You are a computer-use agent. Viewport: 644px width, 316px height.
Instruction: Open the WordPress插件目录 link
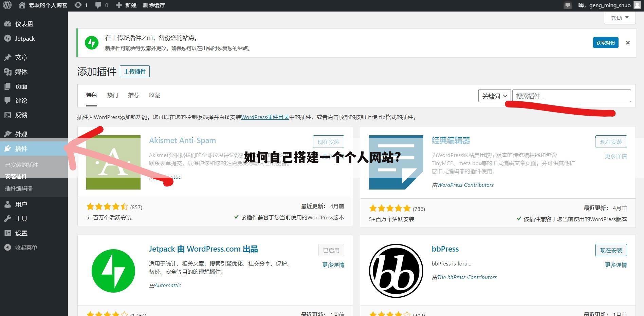pyautogui.click(x=264, y=117)
